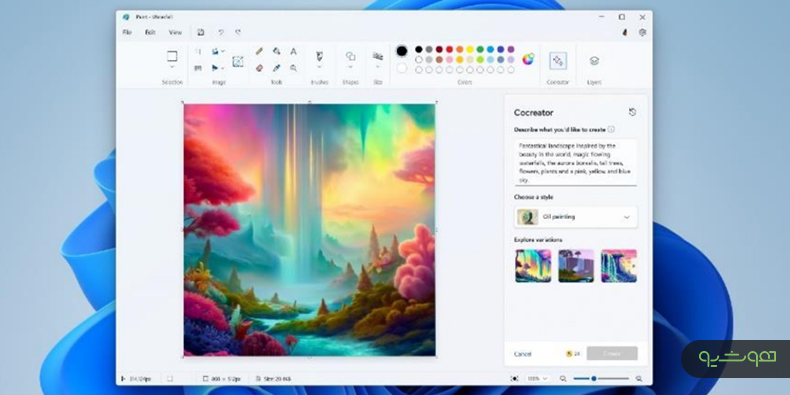Click the info icon beside the description label
This screenshot has height=395, width=790.
click(x=611, y=129)
